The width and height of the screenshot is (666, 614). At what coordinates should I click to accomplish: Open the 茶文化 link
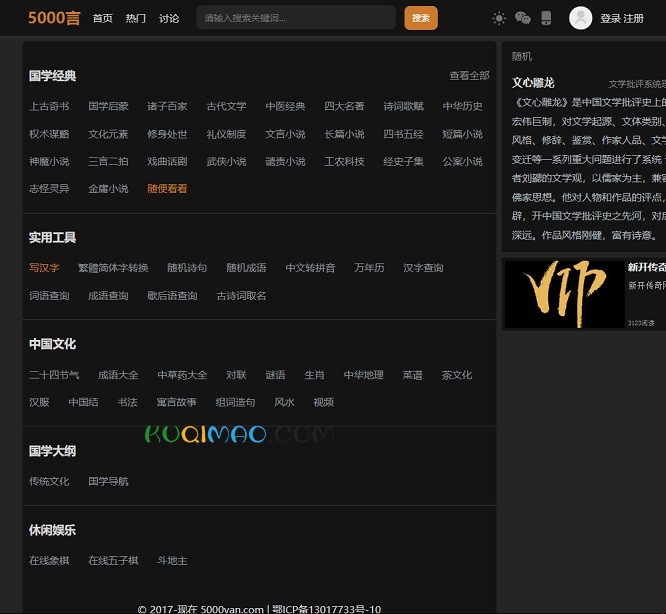click(457, 375)
